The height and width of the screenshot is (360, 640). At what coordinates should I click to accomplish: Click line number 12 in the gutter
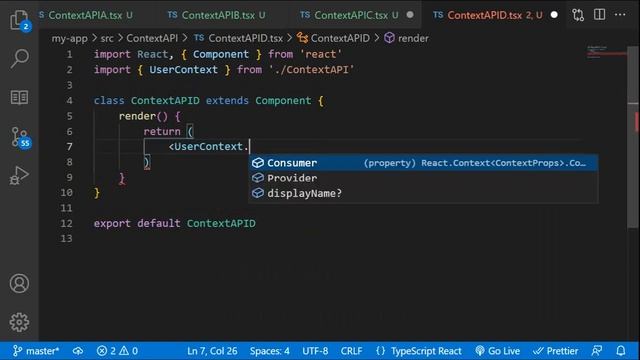[x=66, y=223]
